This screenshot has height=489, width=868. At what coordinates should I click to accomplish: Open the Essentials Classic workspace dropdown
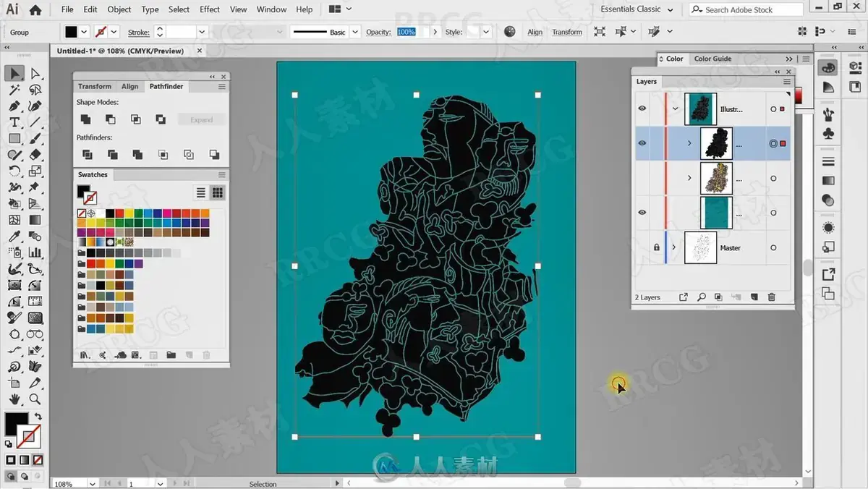(x=637, y=9)
